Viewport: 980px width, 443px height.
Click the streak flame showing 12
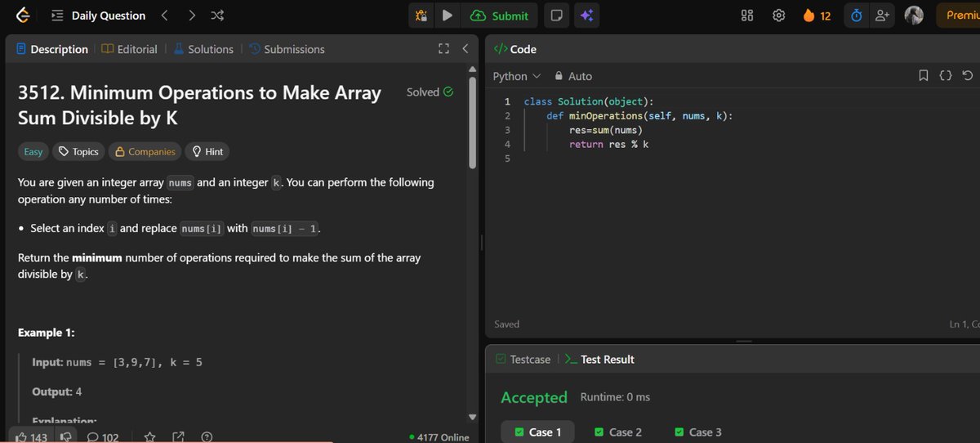817,16
